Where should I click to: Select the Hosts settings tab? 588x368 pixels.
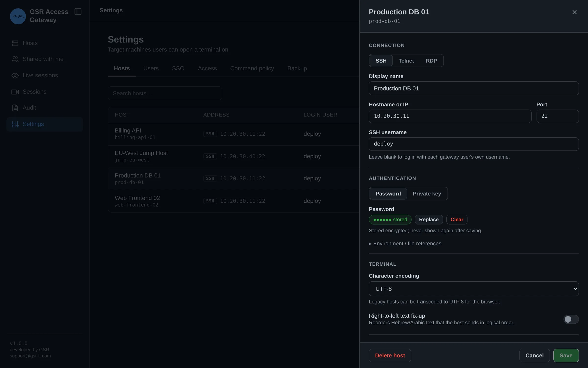122,68
